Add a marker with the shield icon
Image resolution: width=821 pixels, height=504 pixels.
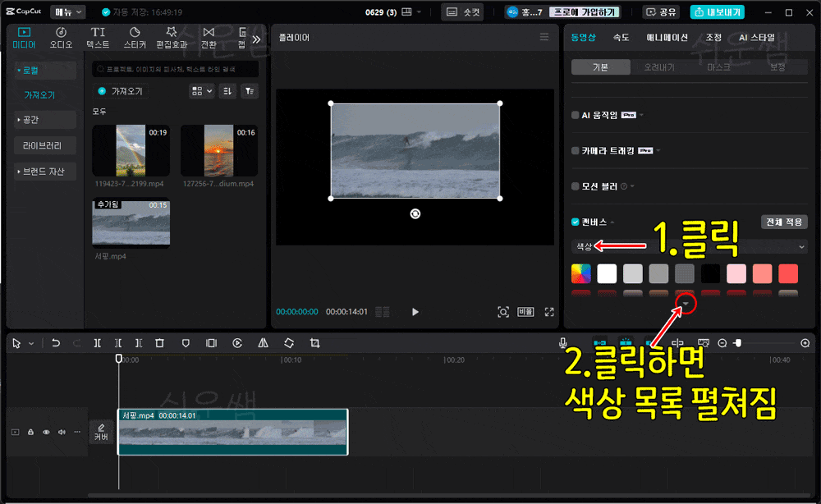pos(186,343)
